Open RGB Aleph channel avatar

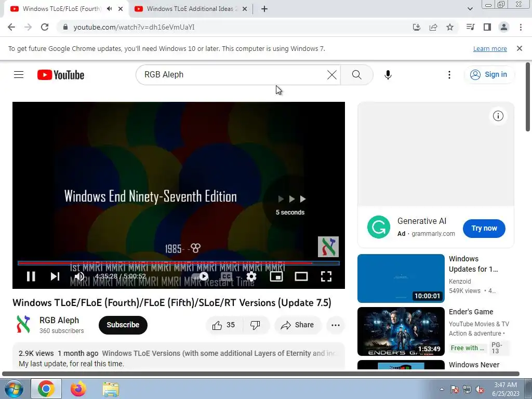[x=23, y=324]
